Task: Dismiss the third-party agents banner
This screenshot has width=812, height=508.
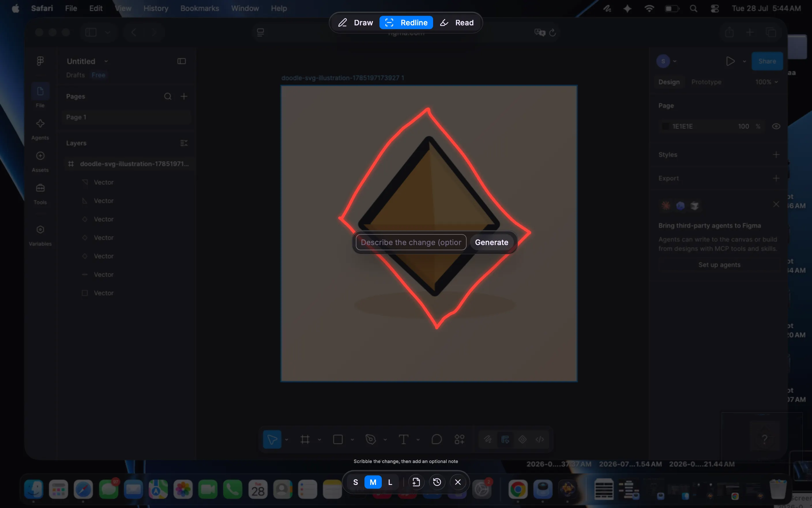Action: point(776,204)
